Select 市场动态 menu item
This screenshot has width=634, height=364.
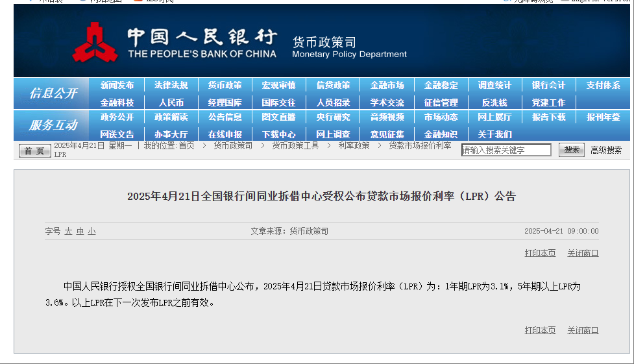click(441, 117)
